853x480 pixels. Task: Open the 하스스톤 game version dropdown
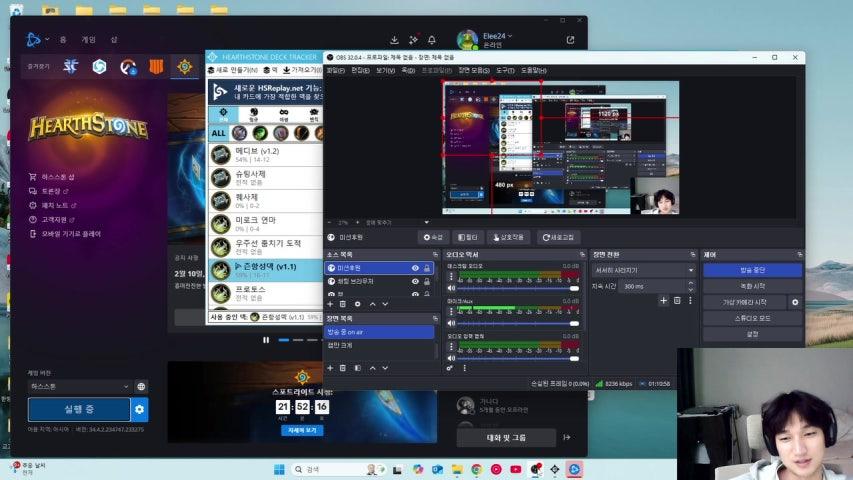pyautogui.click(x=80, y=386)
